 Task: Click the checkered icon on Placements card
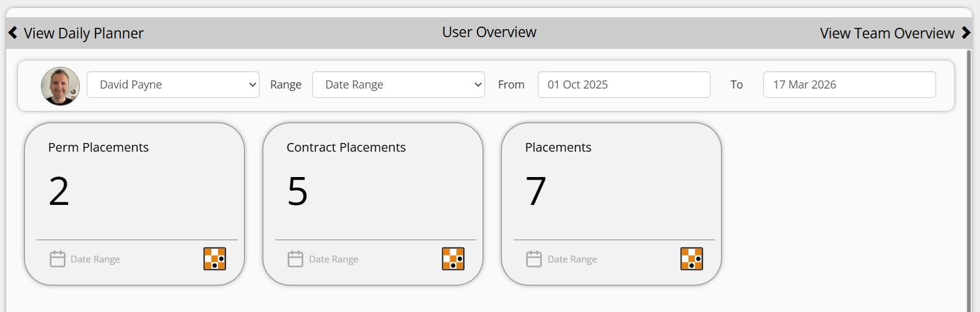691,259
